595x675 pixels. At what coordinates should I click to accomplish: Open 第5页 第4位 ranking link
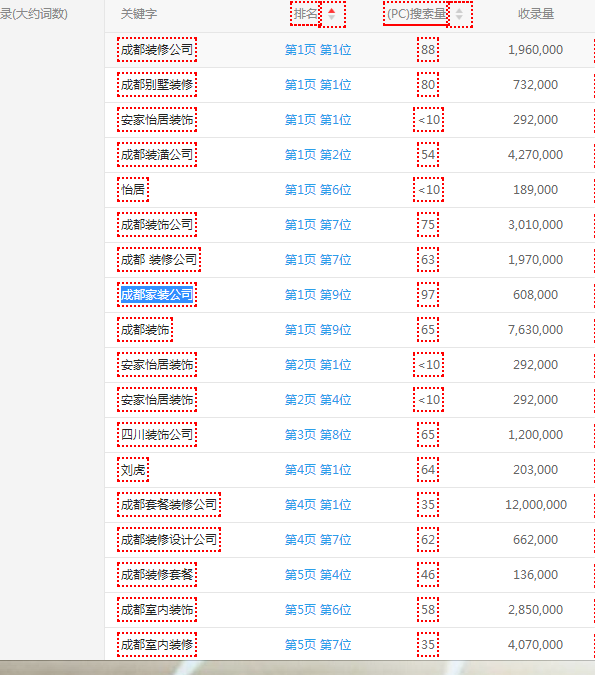click(318, 575)
